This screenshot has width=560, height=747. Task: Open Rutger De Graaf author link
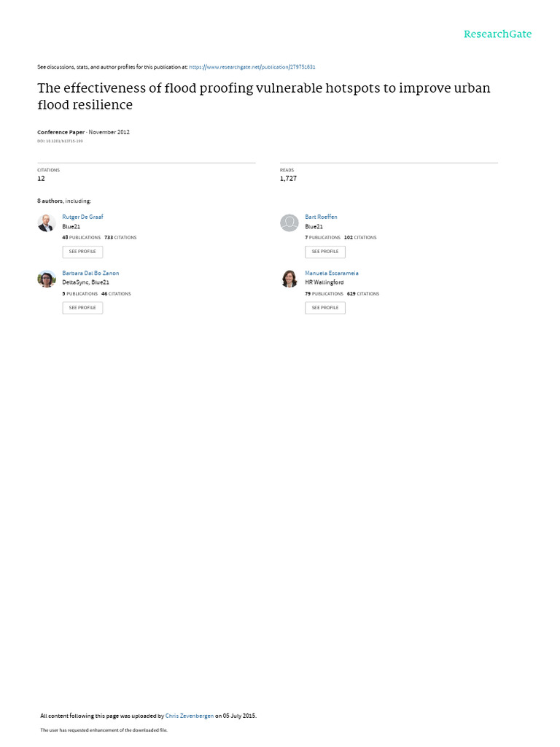(82, 217)
